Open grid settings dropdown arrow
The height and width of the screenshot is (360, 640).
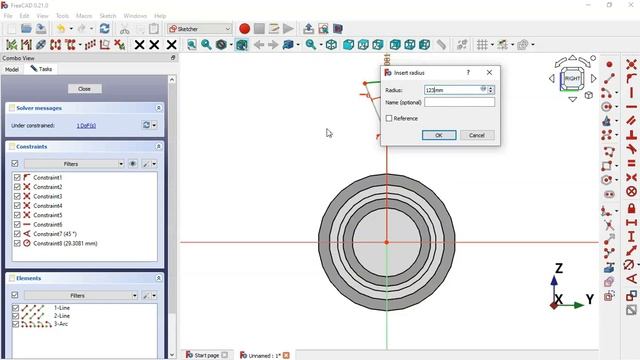coord(492,44)
